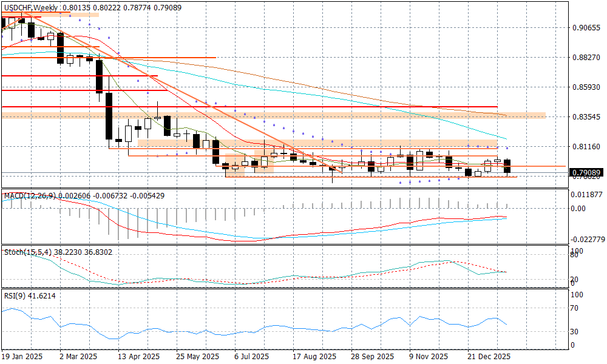Select the MACD(12,26,9) indicator label
607x364 pixels.
[x=30, y=196]
